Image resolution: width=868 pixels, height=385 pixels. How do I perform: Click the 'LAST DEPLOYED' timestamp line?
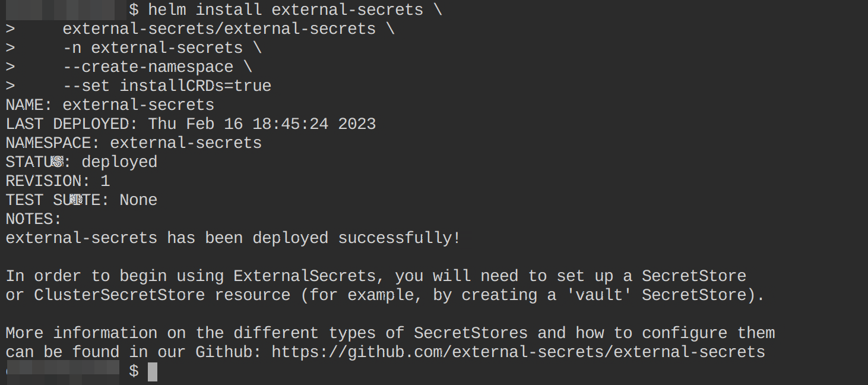191,124
